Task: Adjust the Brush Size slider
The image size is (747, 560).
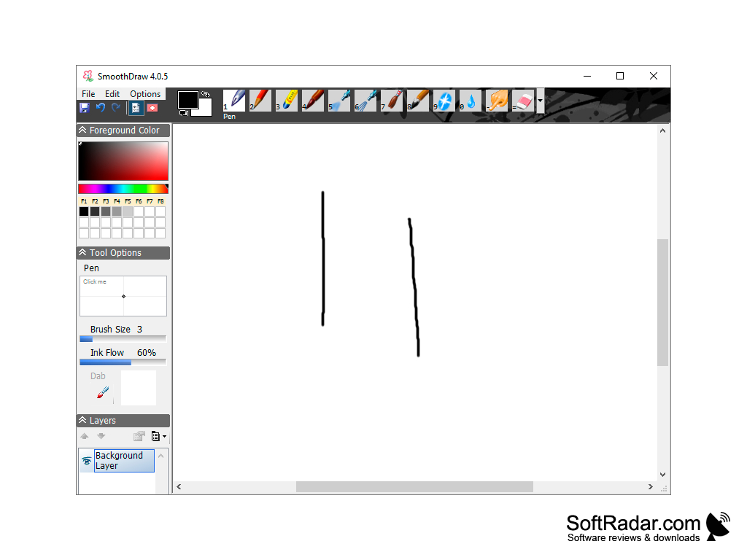Action: coord(123,339)
